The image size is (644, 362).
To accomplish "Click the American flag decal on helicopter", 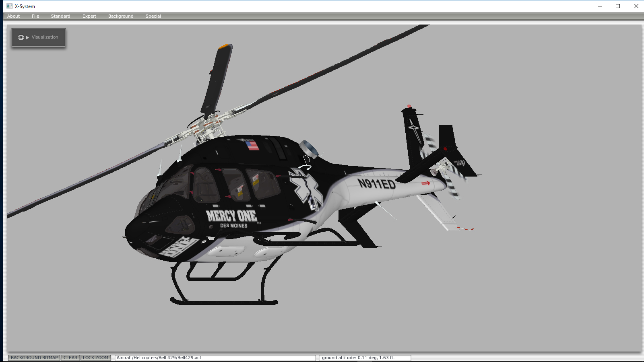I will (252, 145).
